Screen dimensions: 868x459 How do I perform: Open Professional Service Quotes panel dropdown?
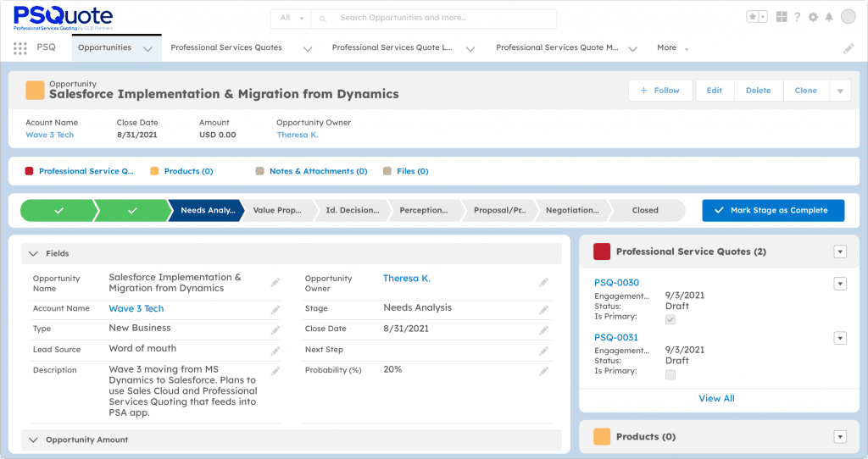(840, 252)
